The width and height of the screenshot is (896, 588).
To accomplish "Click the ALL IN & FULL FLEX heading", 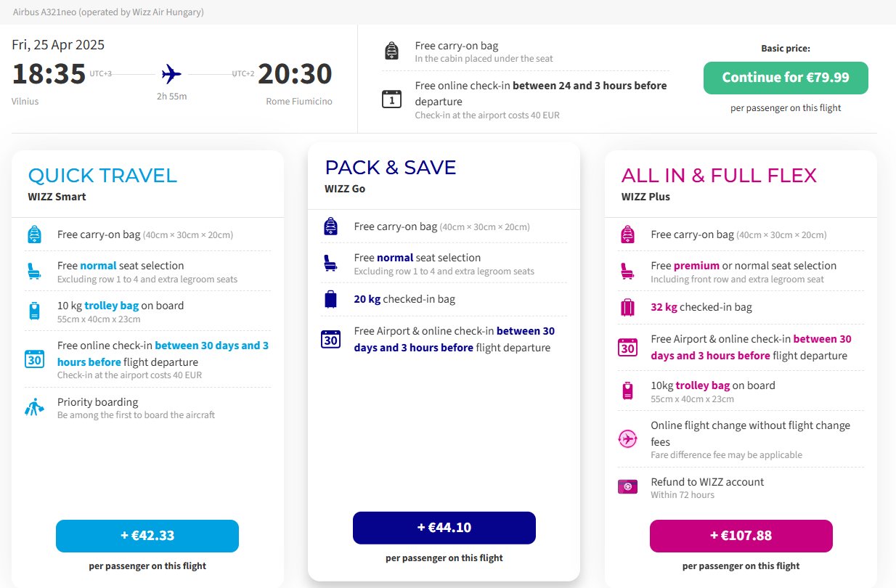I will pyautogui.click(x=719, y=175).
